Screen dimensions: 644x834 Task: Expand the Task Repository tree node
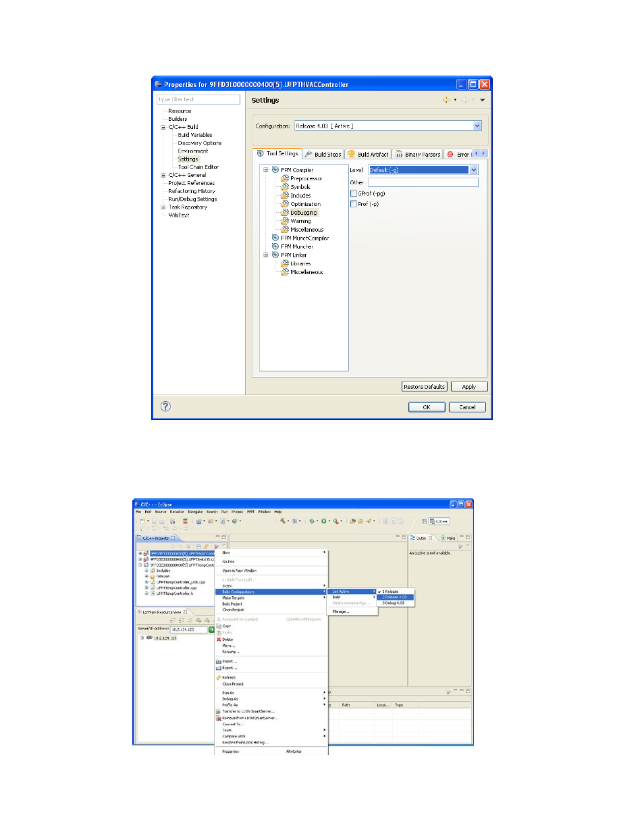click(163, 207)
